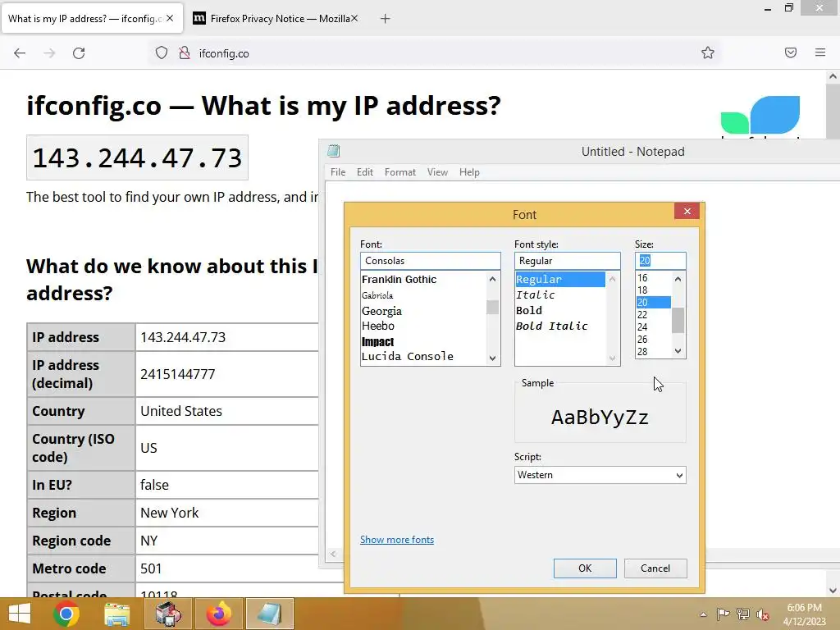Screen dimensions: 840x630
Task: Show hidden system tray icons
Action: [703, 614]
